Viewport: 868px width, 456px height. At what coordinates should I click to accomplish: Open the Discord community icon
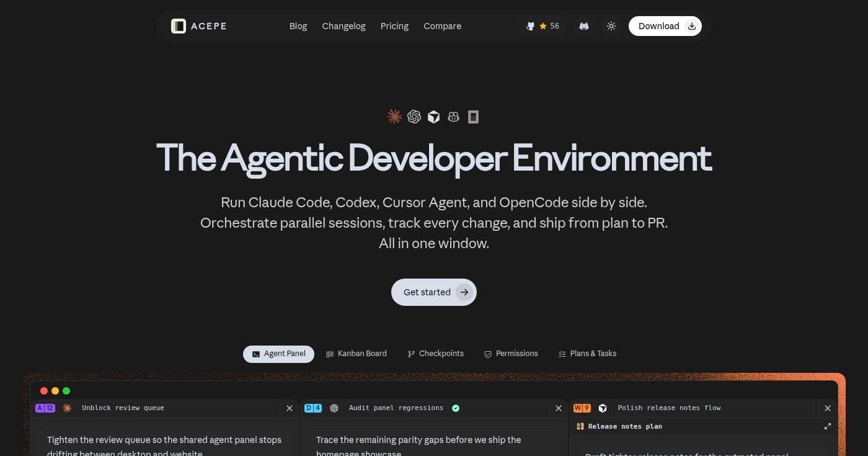(x=583, y=26)
